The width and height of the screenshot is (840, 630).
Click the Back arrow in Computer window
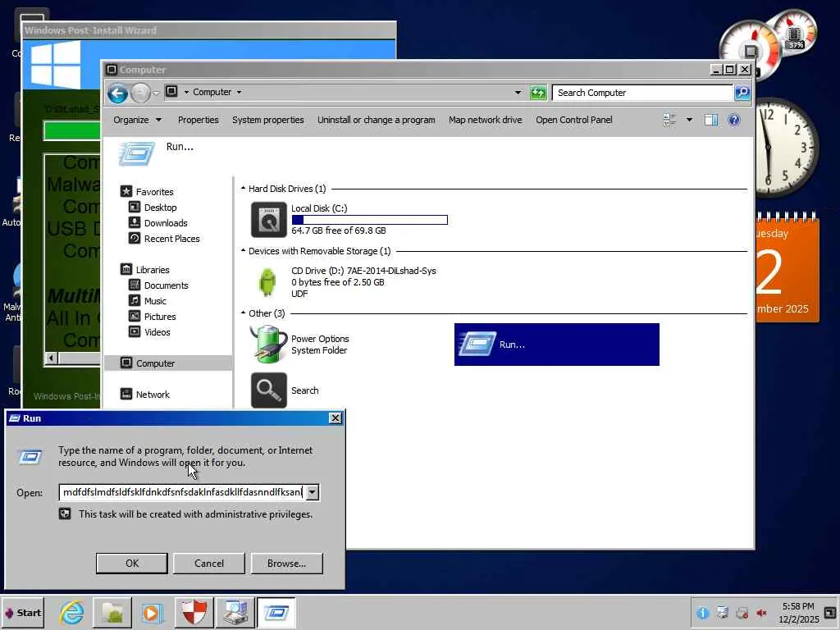pos(117,94)
